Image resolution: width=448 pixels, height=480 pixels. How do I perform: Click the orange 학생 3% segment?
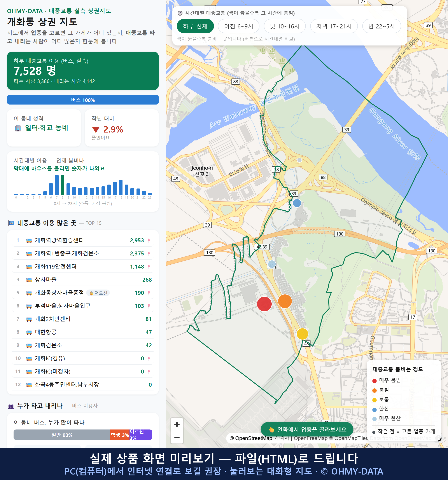120,435
